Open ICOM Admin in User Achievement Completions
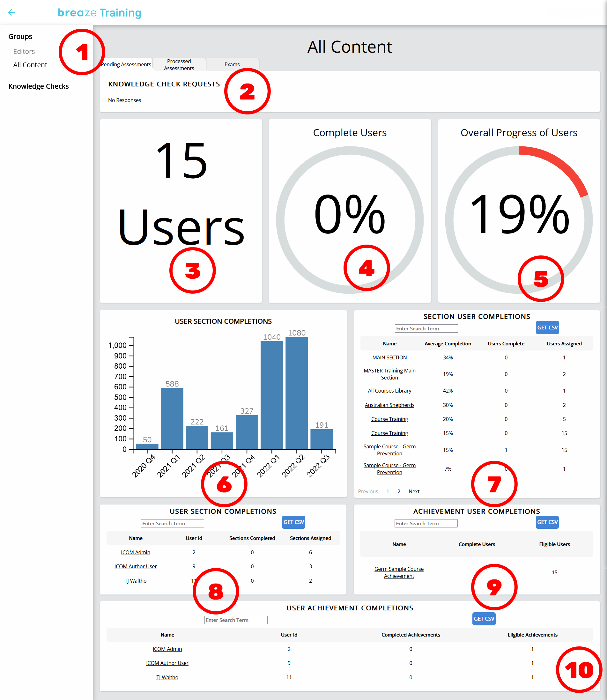The image size is (607, 700). click(x=167, y=649)
